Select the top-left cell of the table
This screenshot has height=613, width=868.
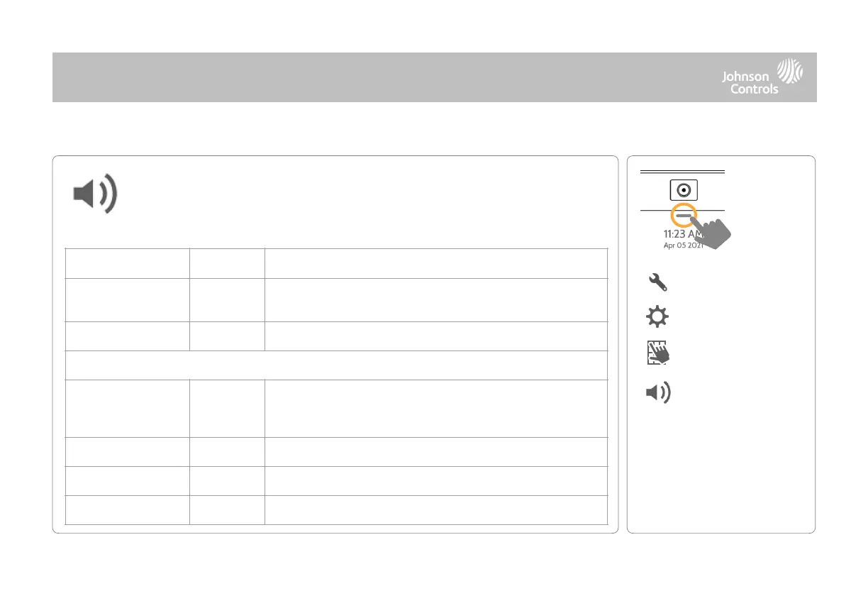pyautogui.click(x=127, y=263)
